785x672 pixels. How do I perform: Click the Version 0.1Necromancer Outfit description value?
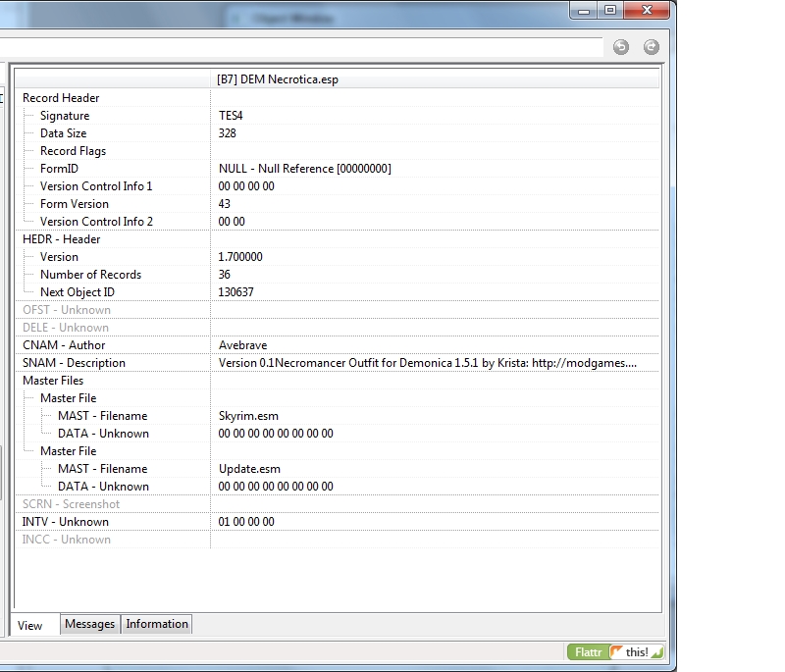[x=428, y=363]
